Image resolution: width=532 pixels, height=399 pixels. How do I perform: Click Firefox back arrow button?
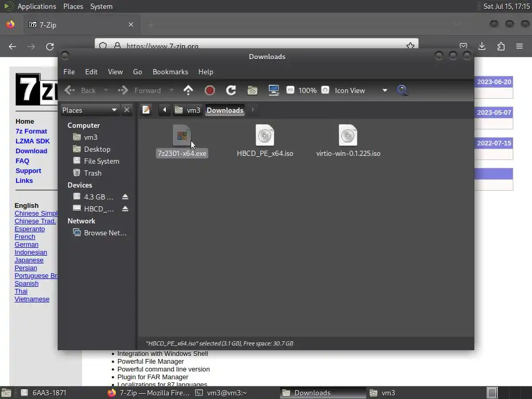(x=12, y=46)
